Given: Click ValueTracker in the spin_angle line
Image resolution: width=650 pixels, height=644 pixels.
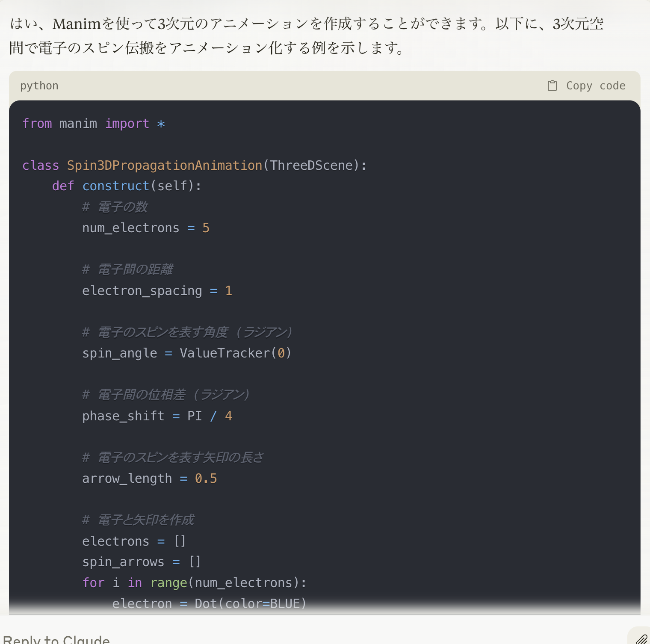Looking at the screenshot, I should [225, 353].
